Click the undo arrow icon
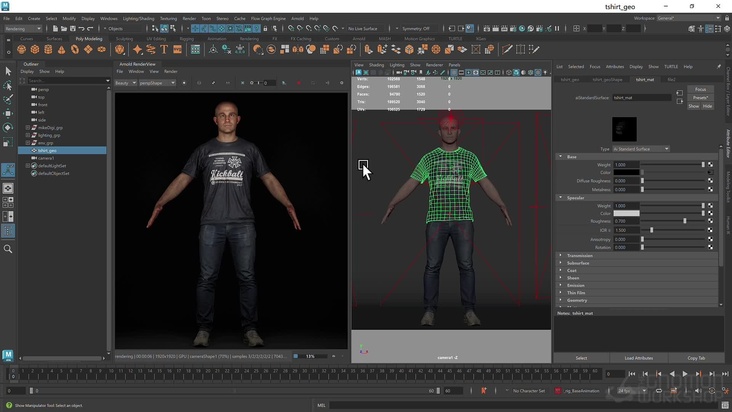732x412 pixels. (81, 28)
